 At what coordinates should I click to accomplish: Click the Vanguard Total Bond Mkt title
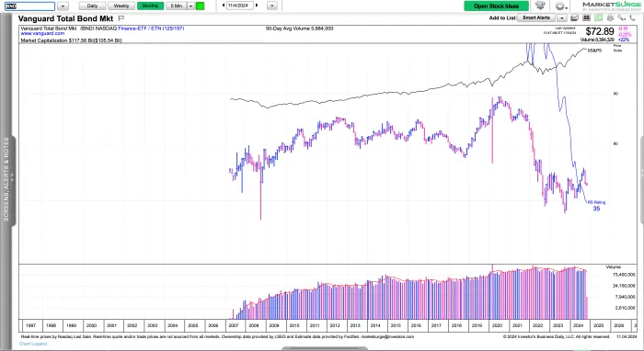point(65,18)
